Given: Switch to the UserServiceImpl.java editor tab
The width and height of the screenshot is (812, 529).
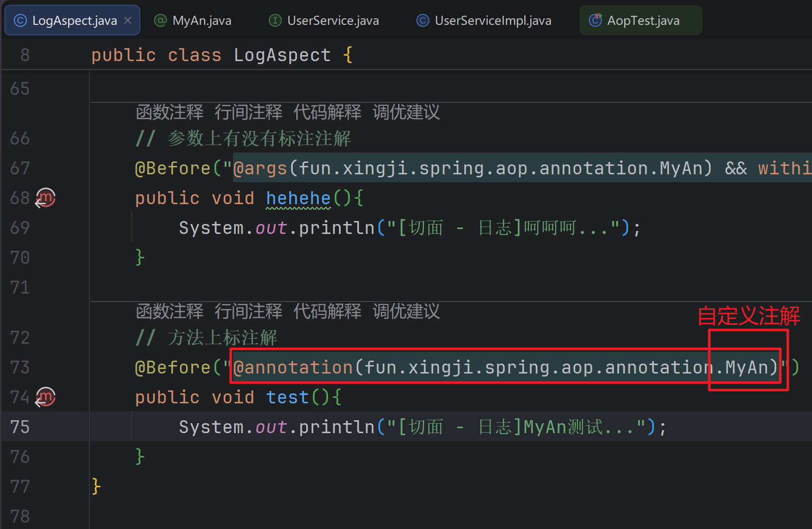Looking at the screenshot, I should tap(492, 21).
